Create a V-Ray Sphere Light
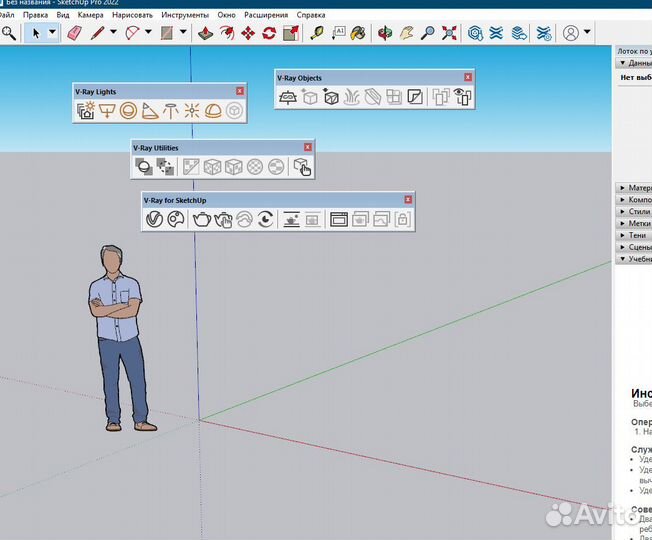The image size is (652, 540). click(128, 111)
